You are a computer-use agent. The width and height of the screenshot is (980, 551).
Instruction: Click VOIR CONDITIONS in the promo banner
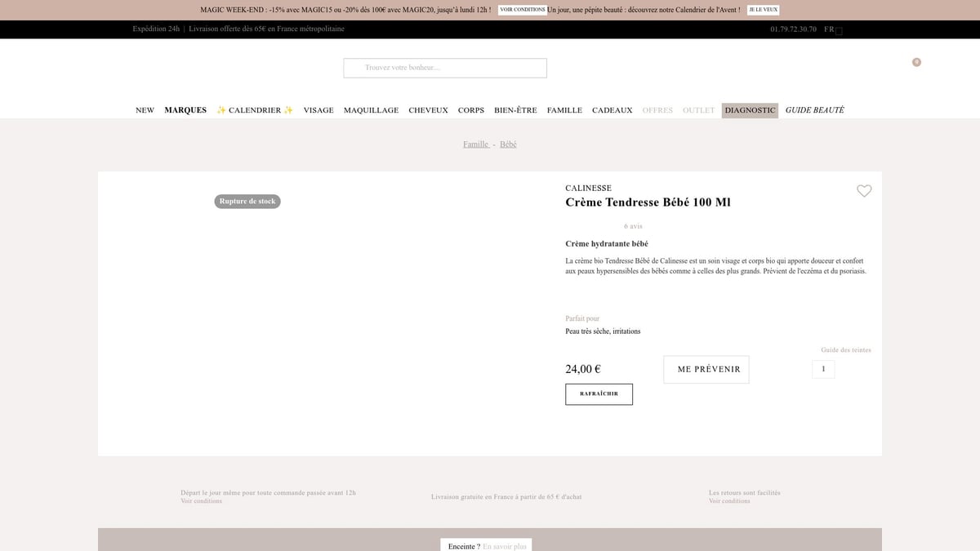pos(523,10)
